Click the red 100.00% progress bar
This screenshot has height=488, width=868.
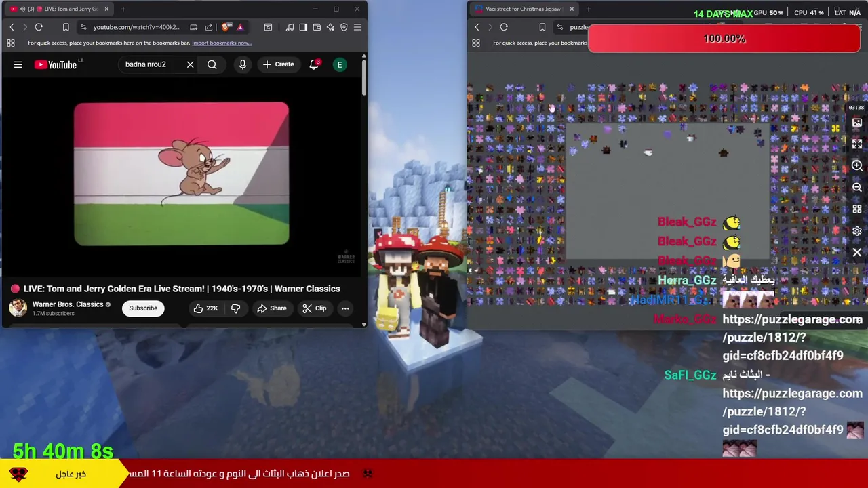pos(724,39)
